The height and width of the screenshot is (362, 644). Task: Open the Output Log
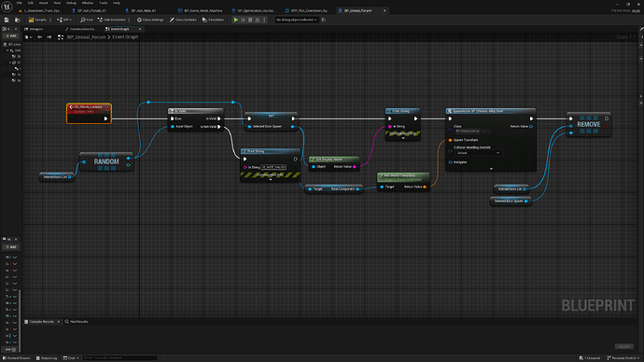(47, 358)
